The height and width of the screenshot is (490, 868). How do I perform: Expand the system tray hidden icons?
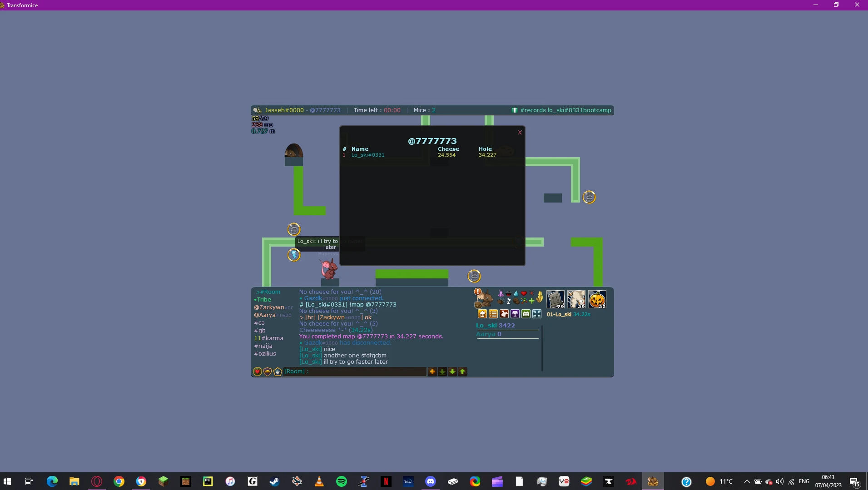(747, 481)
